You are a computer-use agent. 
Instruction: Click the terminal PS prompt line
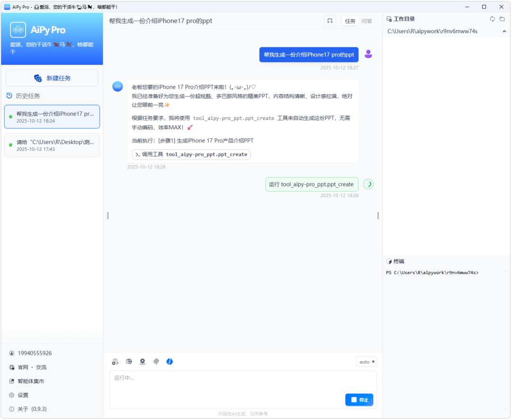(x=432, y=273)
